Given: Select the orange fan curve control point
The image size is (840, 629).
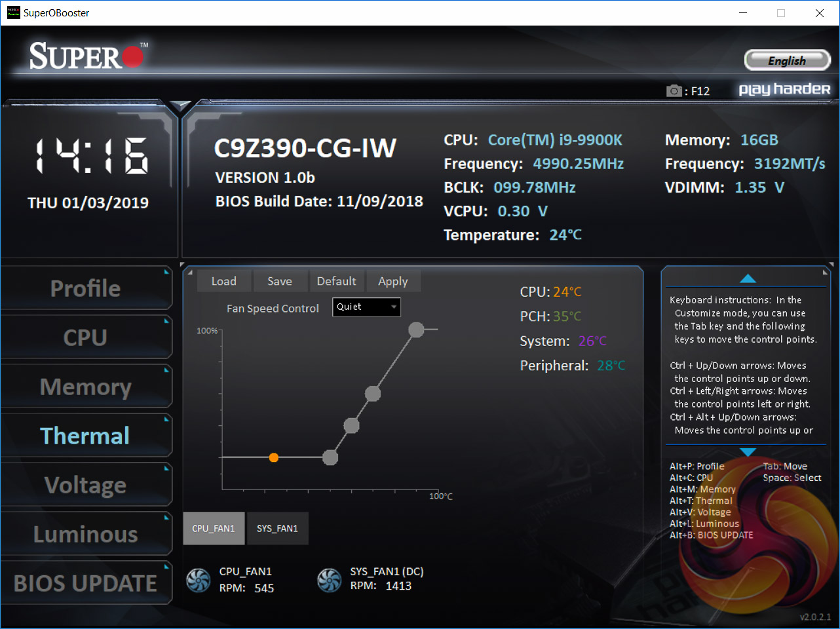Looking at the screenshot, I should pos(274,457).
